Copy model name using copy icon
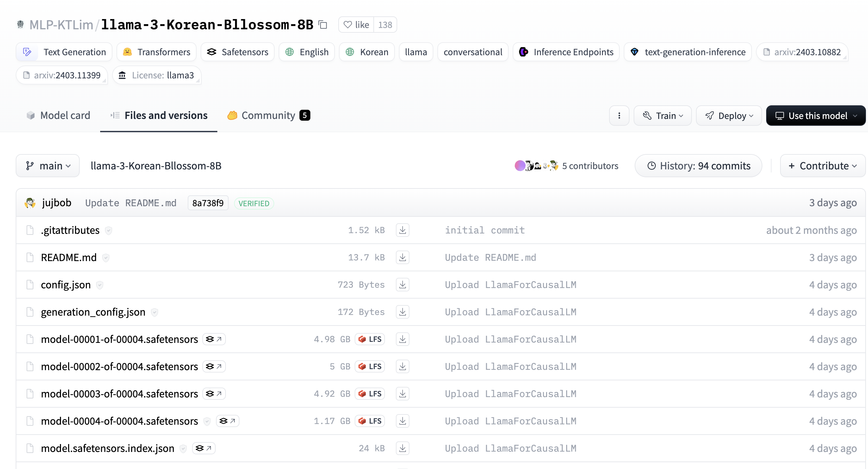The height and width of the screenshot is (469, 868). pyautogui.click(x=323, y=25)
